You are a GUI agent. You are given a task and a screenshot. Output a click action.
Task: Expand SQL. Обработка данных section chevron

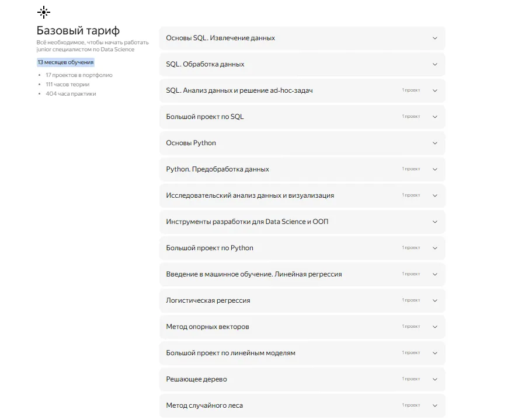click(434, 64)
